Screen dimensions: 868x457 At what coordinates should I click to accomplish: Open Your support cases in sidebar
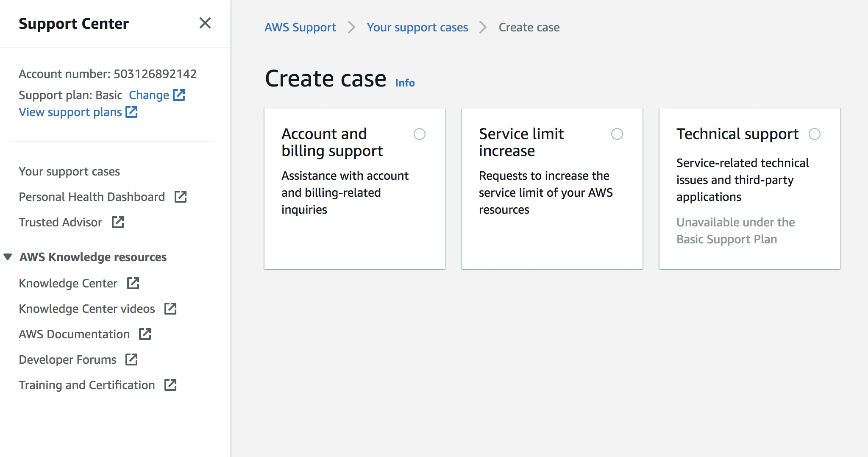[69, 171]
